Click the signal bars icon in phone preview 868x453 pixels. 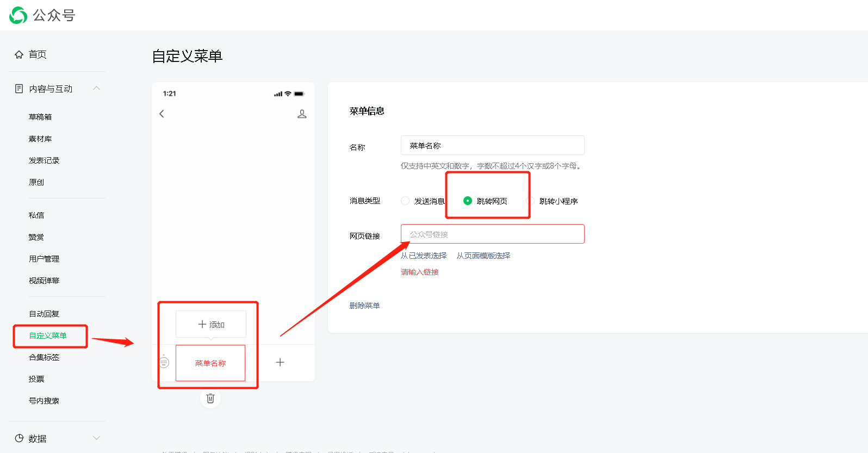coord(278,94)
